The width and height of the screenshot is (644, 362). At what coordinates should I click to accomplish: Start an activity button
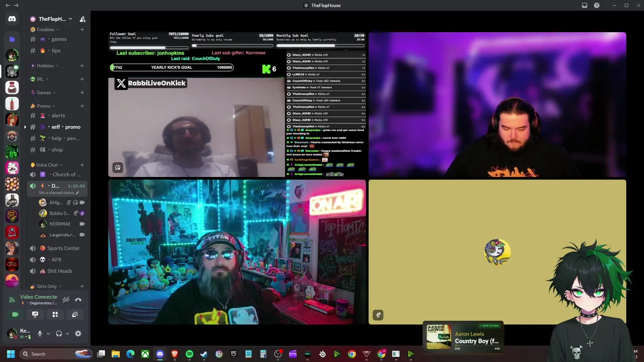(x=55, y=314)
